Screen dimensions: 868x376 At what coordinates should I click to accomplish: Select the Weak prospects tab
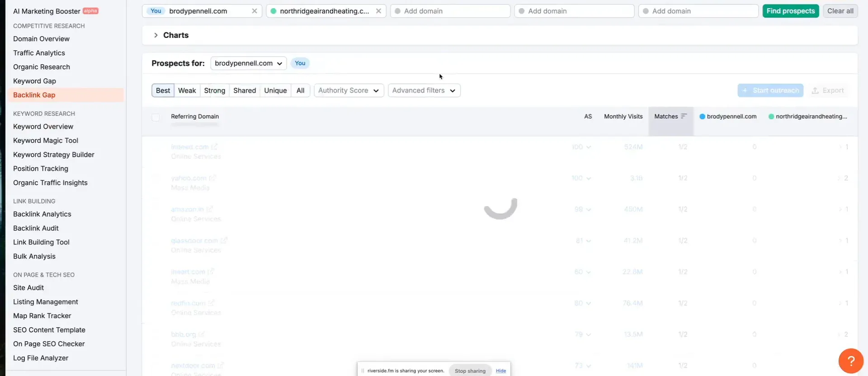(x=187, y=90)
